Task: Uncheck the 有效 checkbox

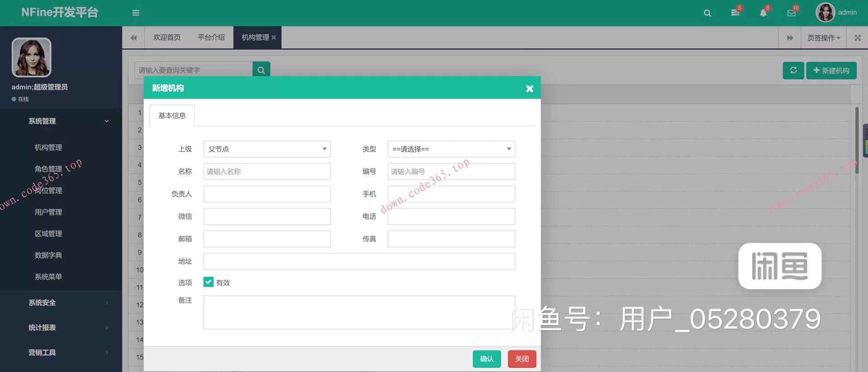Action: (x=208, y=282)
